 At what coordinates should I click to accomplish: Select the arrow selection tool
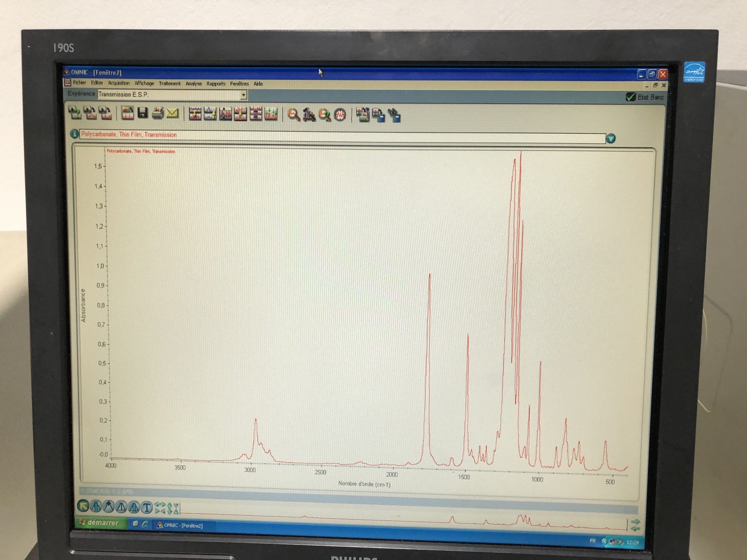(x=83, y=506)
